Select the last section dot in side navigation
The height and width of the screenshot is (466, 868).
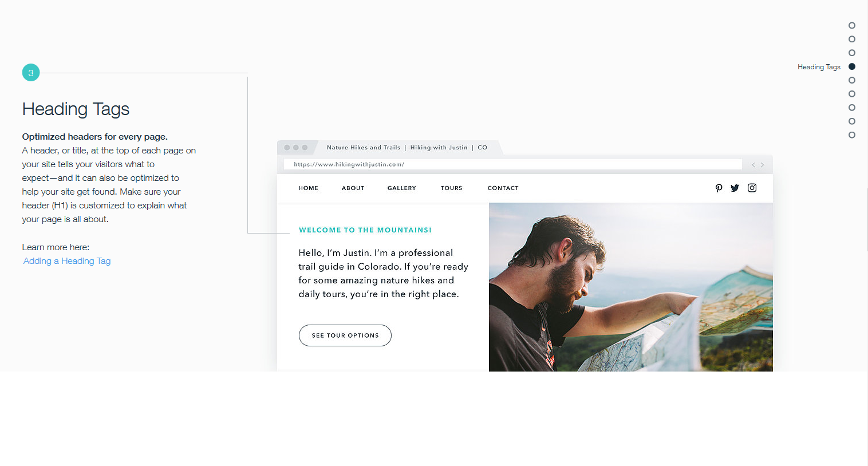coord(852,135)
